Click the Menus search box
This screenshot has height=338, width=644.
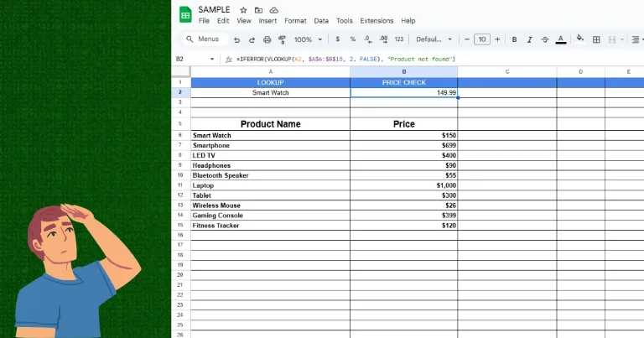coord(204,39)
